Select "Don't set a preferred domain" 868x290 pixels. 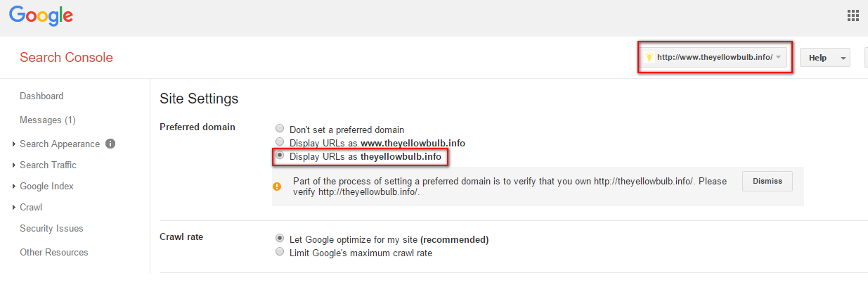[280, 129]
